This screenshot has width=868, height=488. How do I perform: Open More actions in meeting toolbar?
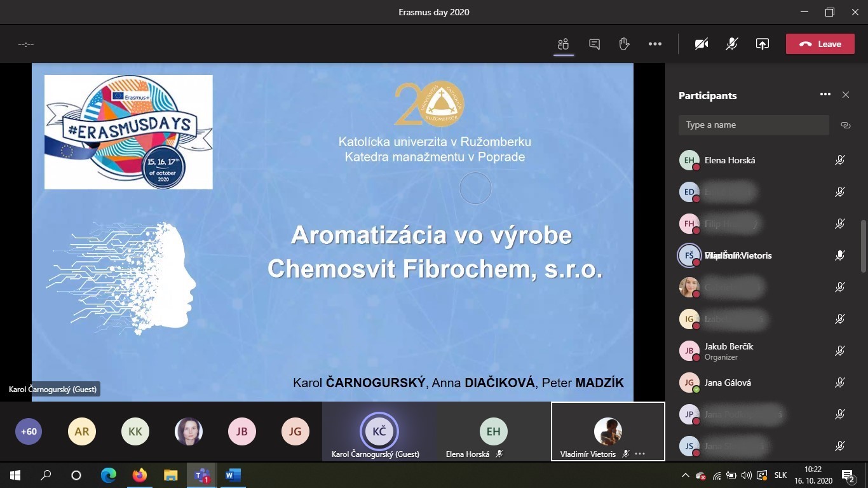655,44
